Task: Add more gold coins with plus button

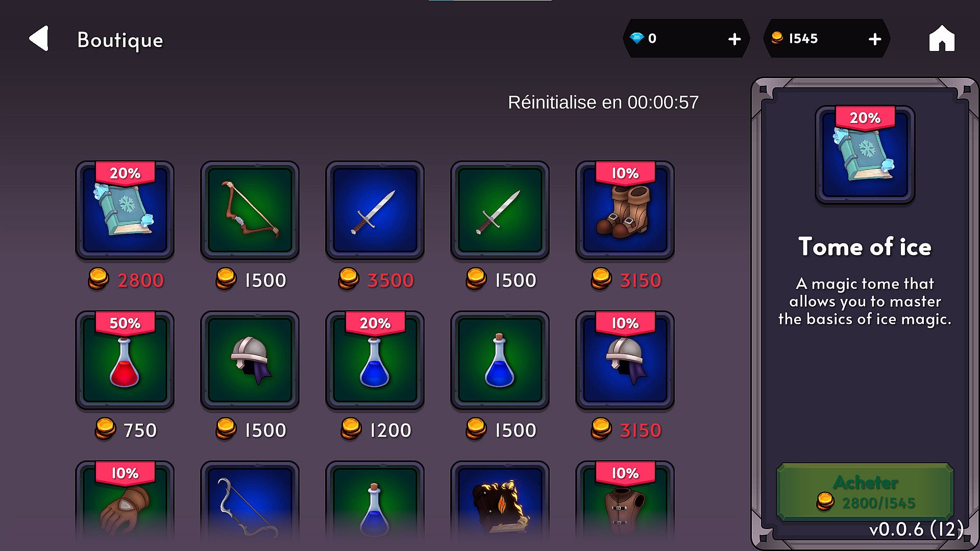Action: coord(874,39)
